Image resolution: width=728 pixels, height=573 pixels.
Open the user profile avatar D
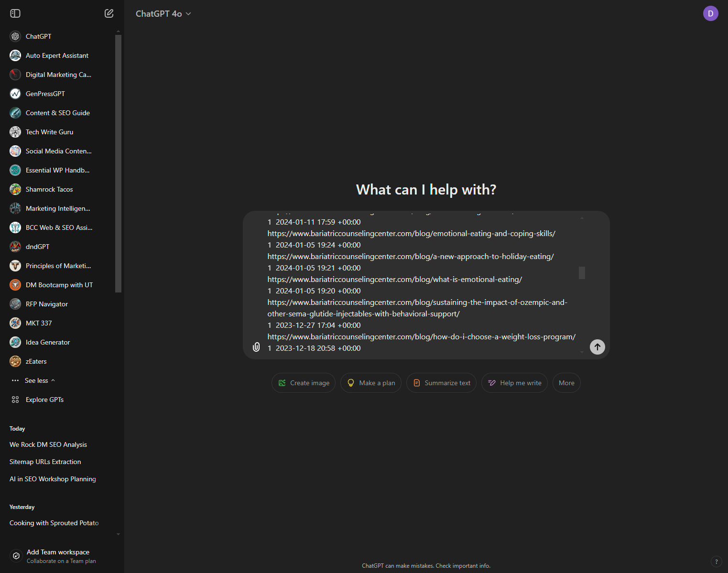click(x=710, y=13)
